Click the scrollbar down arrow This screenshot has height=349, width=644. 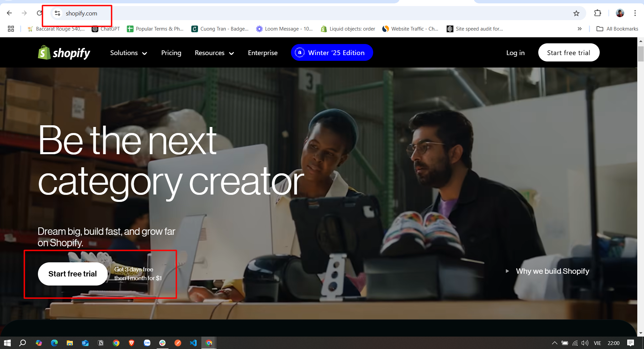coord(641,333)
